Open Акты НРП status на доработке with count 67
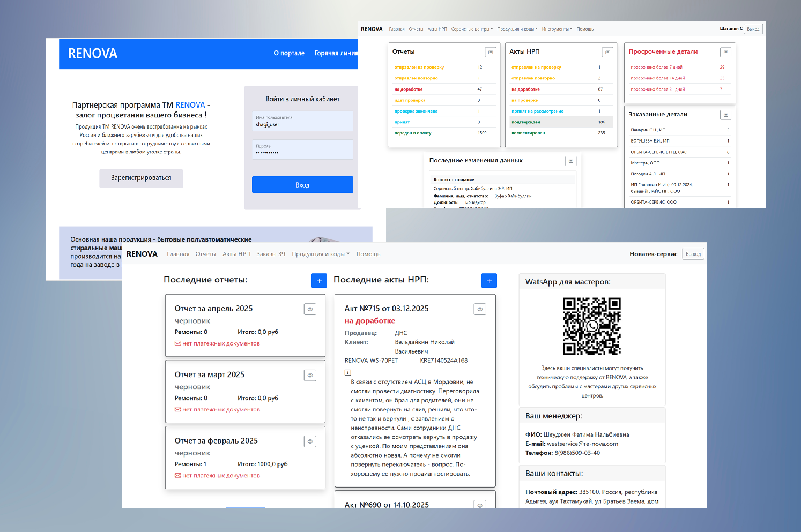 tap(561, 89)
